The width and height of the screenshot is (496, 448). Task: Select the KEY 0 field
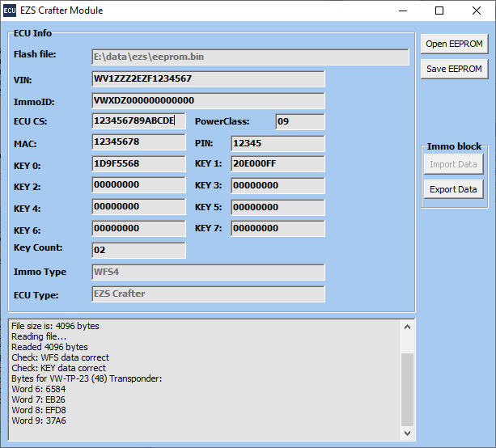[138, 164]
